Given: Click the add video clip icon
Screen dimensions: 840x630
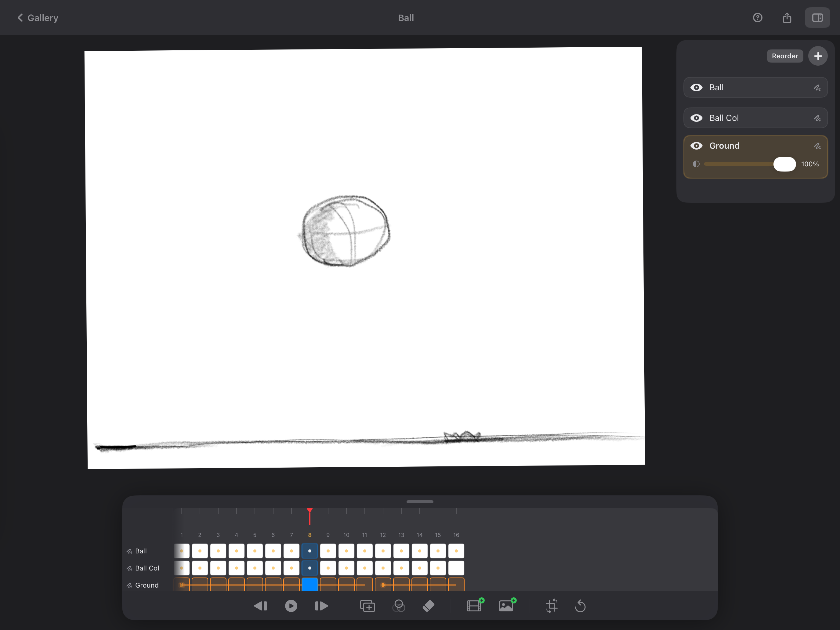Looking at the screenshot, I should (475, 605).
